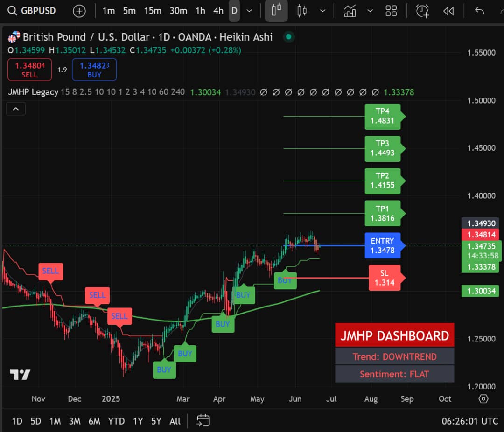Set range to All
504x432 pixels.
point(175,421)
